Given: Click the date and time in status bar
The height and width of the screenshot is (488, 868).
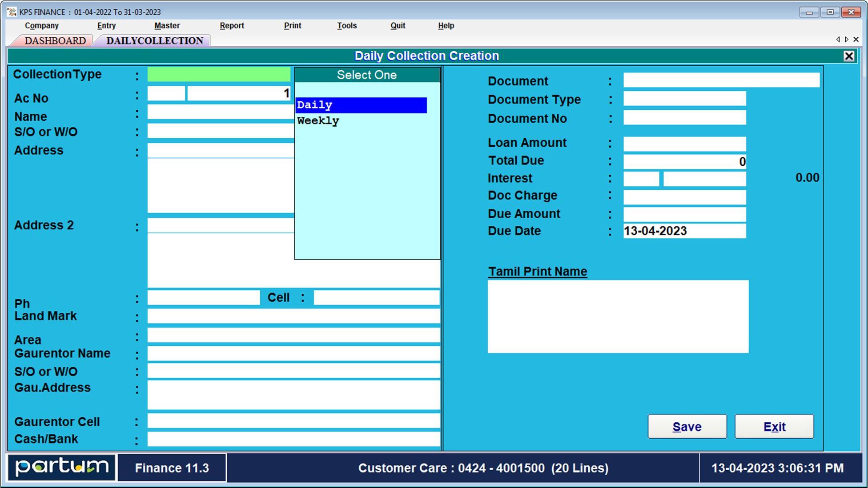Looking at the screenshot, I should 778,468.
